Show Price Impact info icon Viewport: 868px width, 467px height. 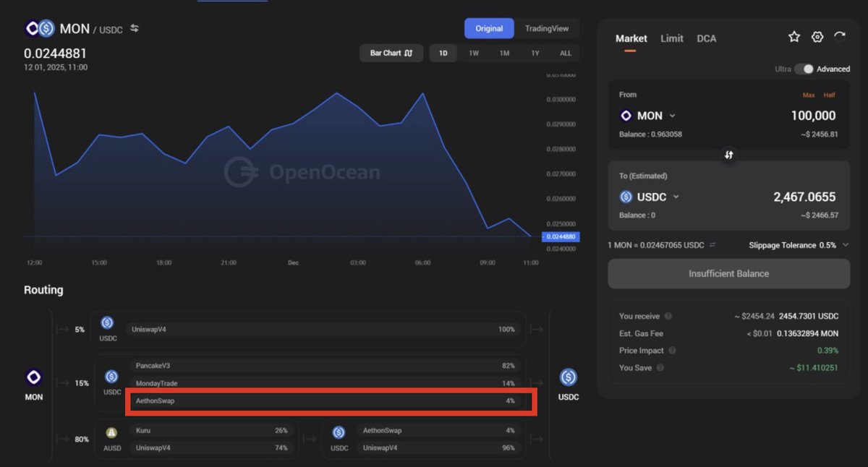coord(673,351)
